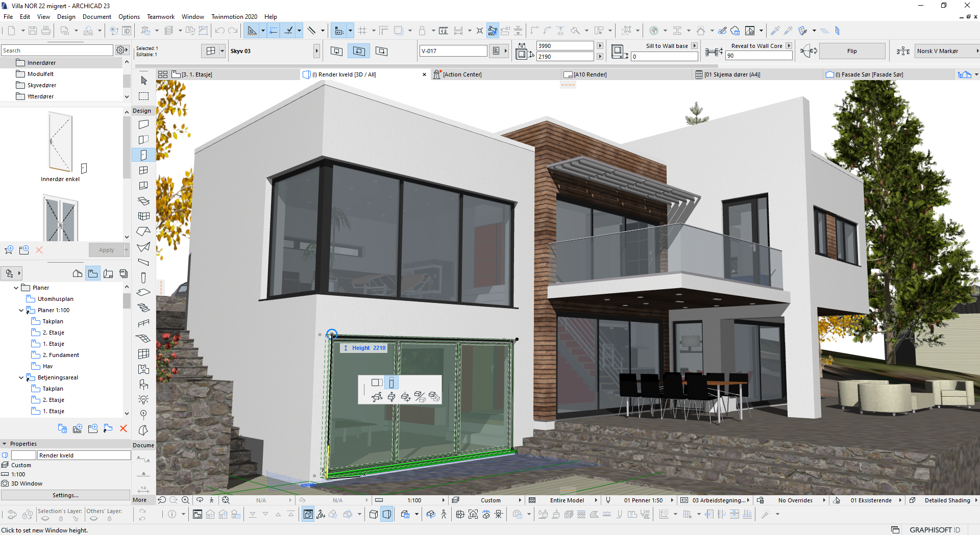The height and width of the screenshot is (535, 980).
Task: Switch to the Project Map navigator view
Action: (78, 273)
